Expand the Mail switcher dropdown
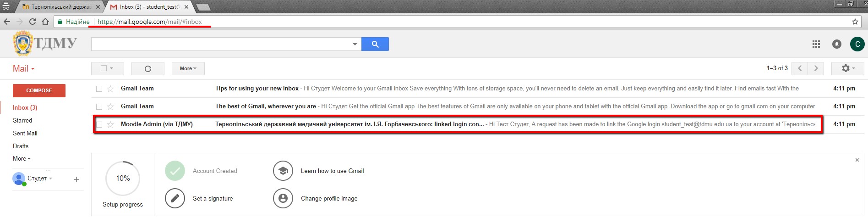This screenshot has height=218, width=868. click(24, 69)
